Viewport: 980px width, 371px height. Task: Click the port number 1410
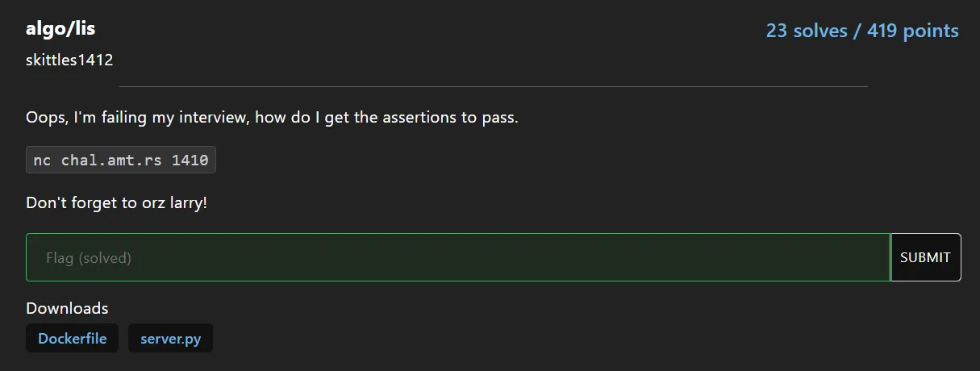(190, 160)
